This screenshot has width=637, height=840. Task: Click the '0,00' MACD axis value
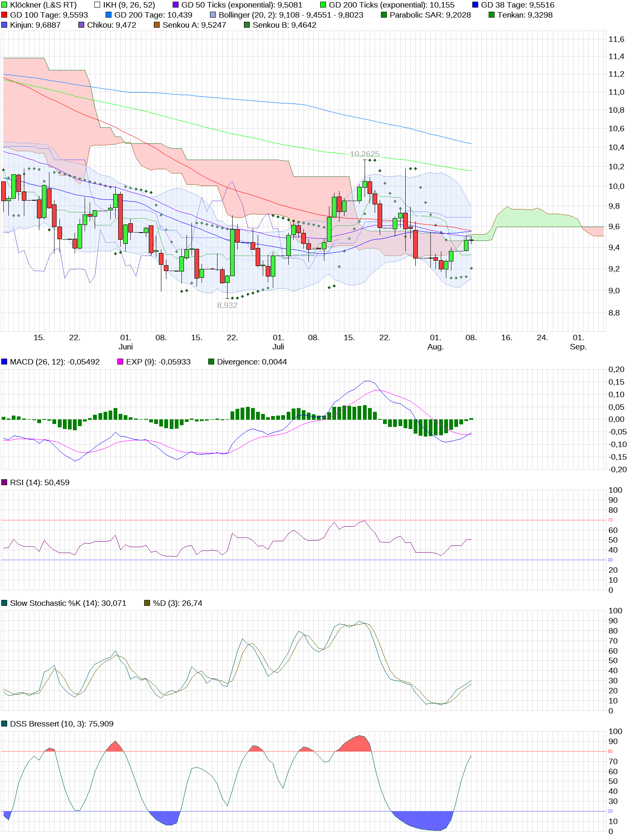click(616, 419)
